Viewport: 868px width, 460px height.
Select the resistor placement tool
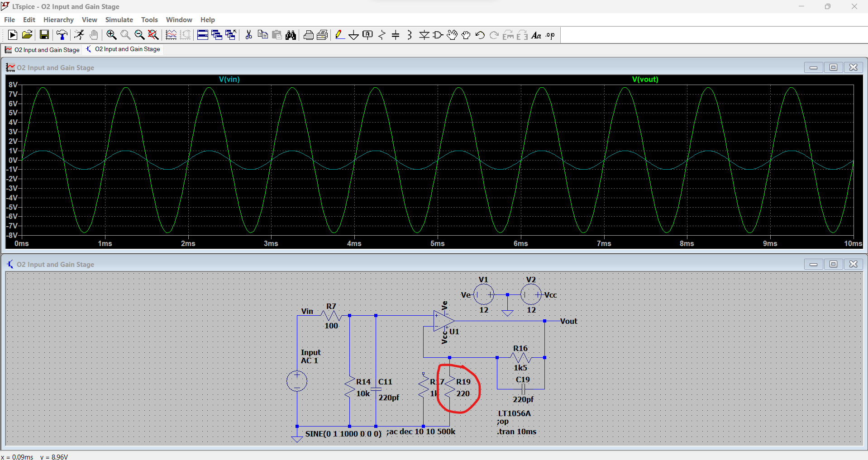click(x=382, y=35)
